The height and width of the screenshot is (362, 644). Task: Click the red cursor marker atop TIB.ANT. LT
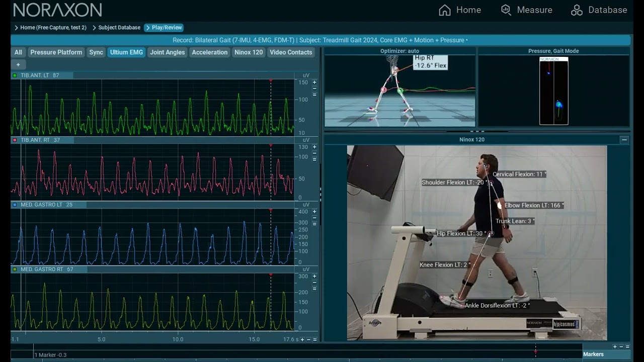tap(271, 80)
